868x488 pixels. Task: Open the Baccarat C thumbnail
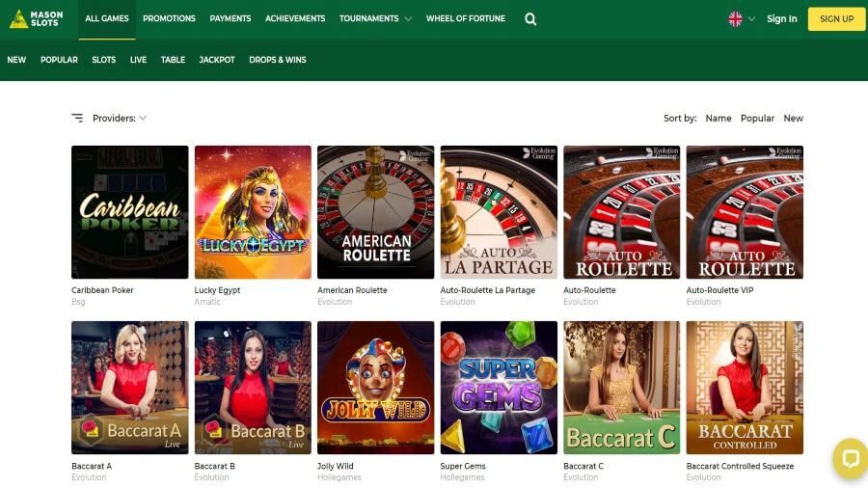pos(622,388)
